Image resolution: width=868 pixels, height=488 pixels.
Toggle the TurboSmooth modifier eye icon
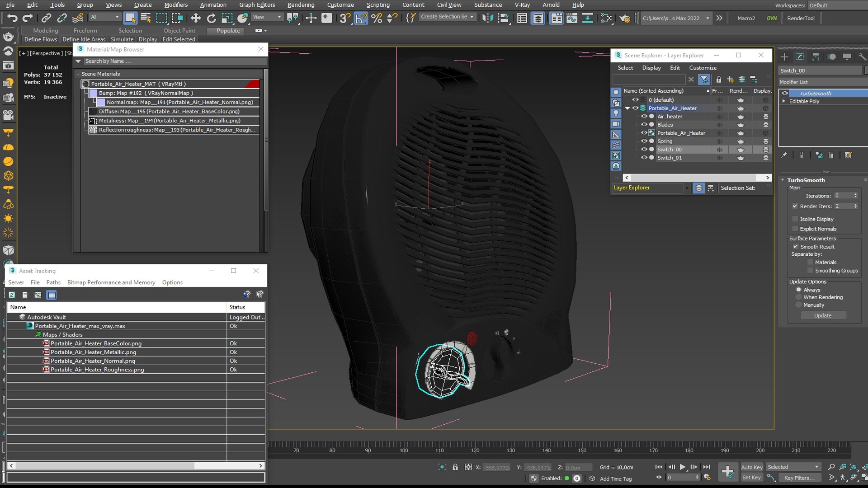pyautogui.click(x=785, y=94)
